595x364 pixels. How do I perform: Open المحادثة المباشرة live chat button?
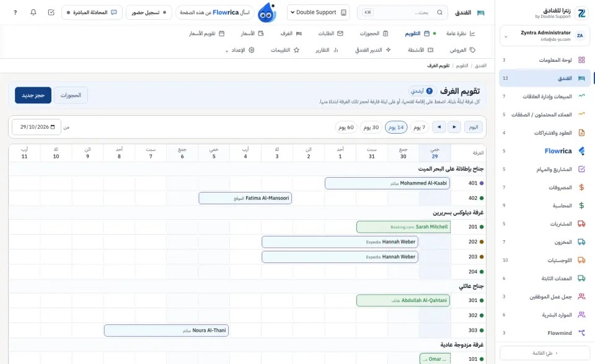tap(92, 12)
